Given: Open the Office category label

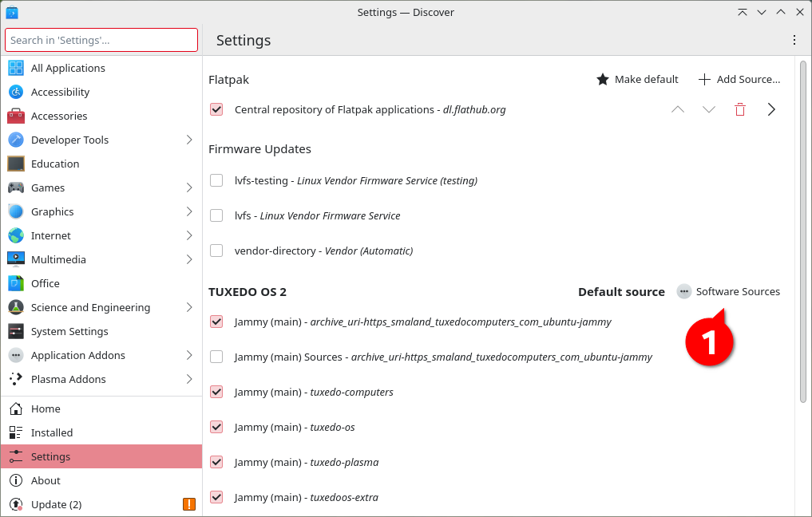Looking at the screenshot, I should point(45,283).
